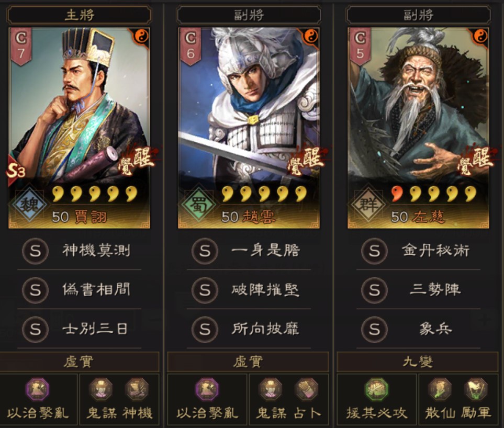The width and height of the screenshot is (504, 428).
Task: Click the yin-yang icon on 賈詡's card
Action: [140, 36]
